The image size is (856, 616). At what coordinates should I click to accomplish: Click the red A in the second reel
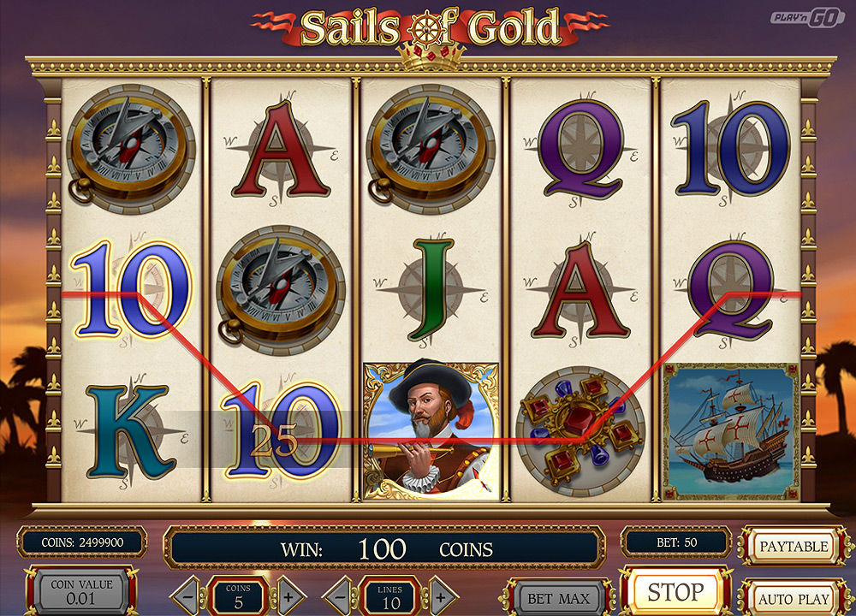coord(281,148)
